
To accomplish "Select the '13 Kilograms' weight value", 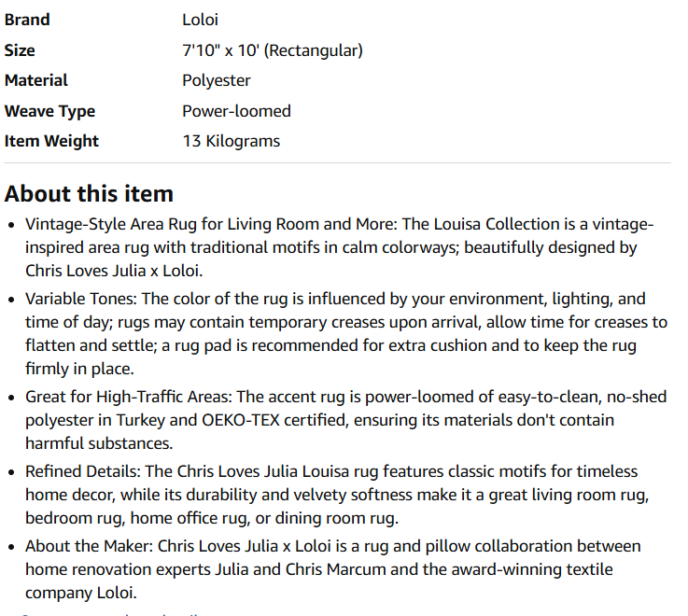I will point(232,141).
